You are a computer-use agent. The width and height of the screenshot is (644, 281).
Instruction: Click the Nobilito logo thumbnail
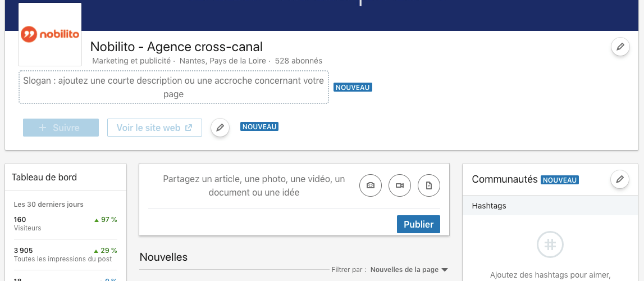click(50, 35)
